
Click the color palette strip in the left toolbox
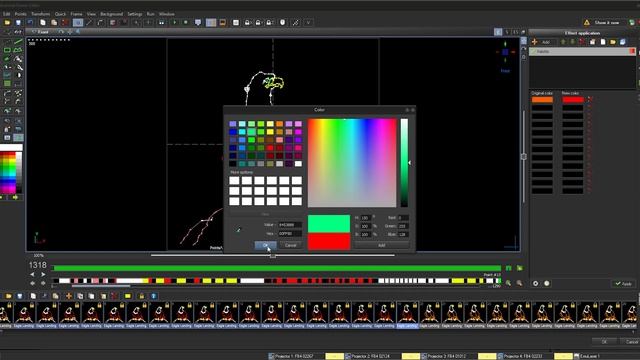click(x=11, y=172)
